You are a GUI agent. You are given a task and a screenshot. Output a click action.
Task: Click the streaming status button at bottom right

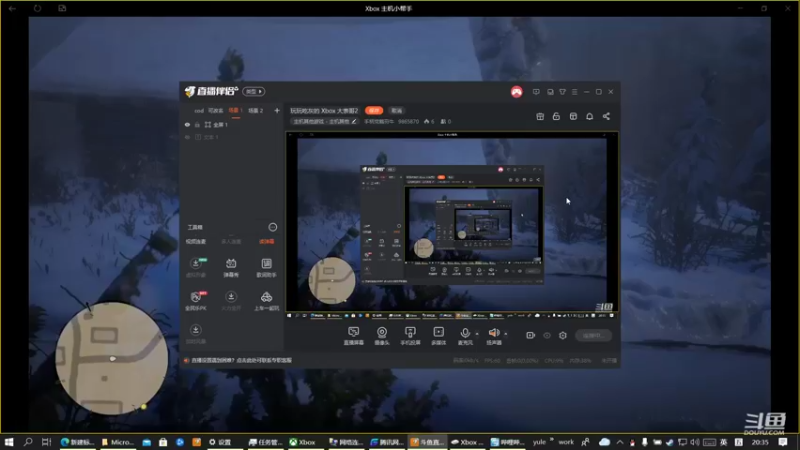click(593, 335)
